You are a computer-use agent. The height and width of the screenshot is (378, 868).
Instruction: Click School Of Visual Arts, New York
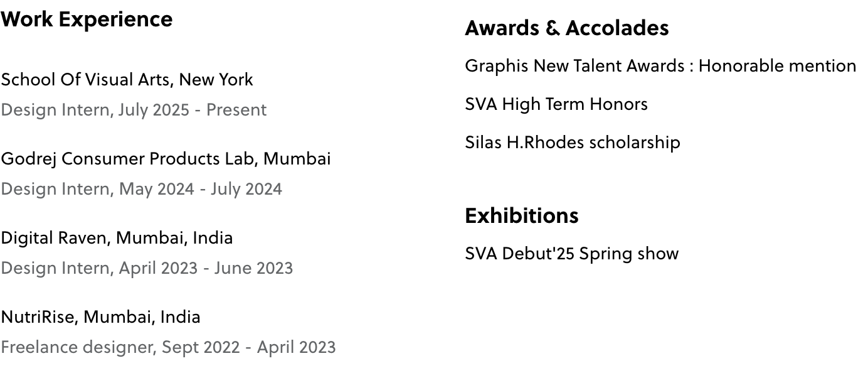pos(127,80)
